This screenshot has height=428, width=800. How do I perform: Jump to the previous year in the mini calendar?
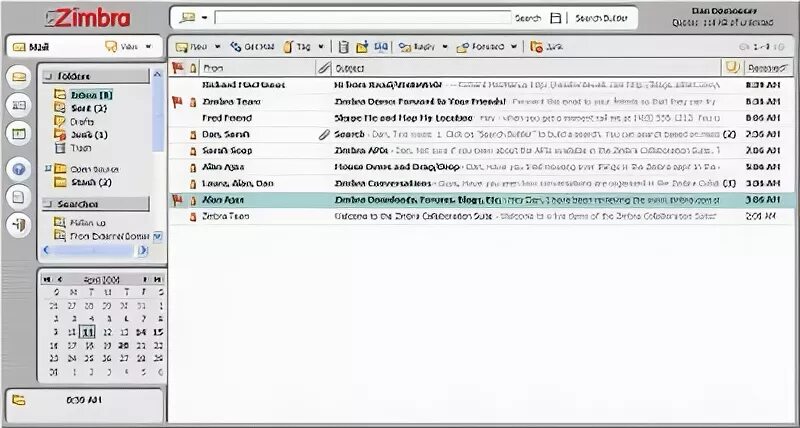point(47,280)
